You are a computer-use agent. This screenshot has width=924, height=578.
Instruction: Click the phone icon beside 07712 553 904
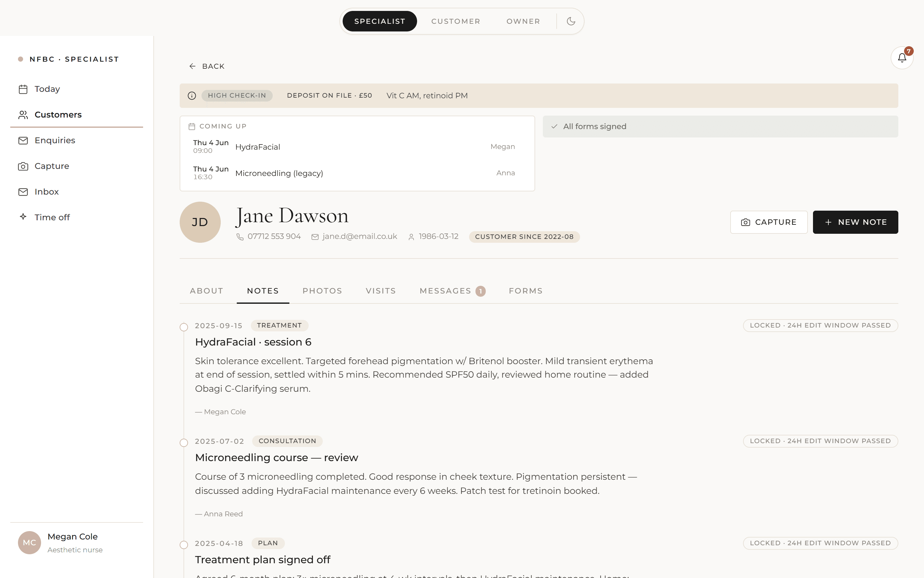click(240, 237)
